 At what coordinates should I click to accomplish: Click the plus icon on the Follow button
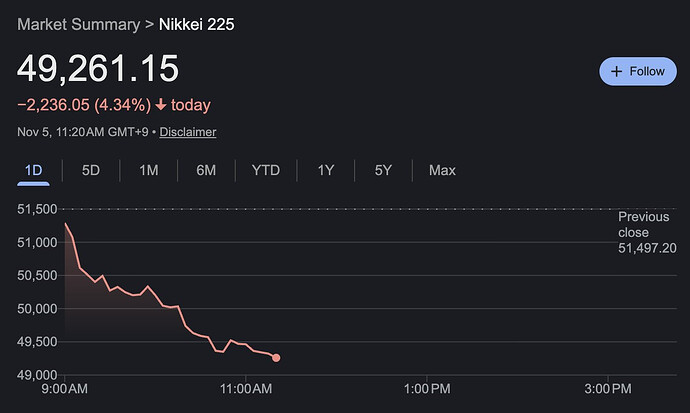pyautogui.click(x=617, y=71)
